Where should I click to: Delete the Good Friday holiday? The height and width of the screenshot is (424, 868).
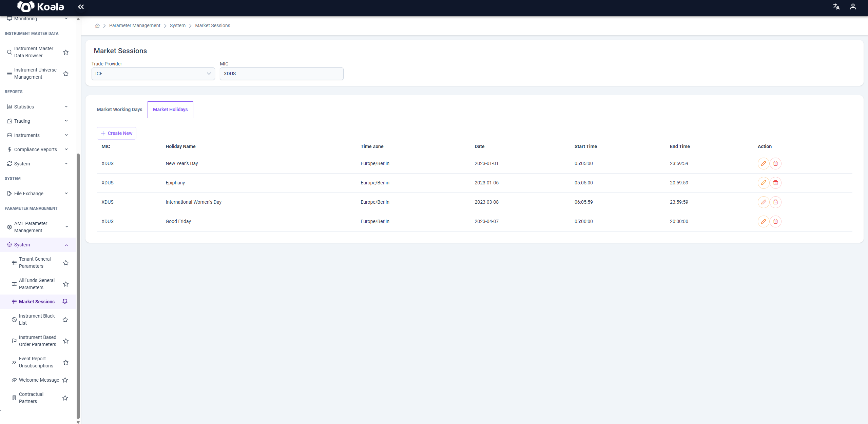pyautogui.click(x=775, y=221)
